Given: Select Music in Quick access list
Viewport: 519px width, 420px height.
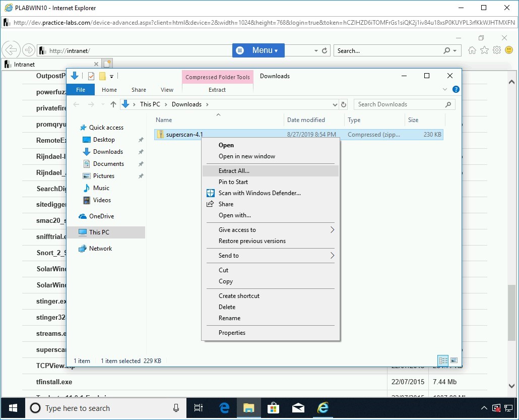Looking at the screenshot, I should pos(101,188).
